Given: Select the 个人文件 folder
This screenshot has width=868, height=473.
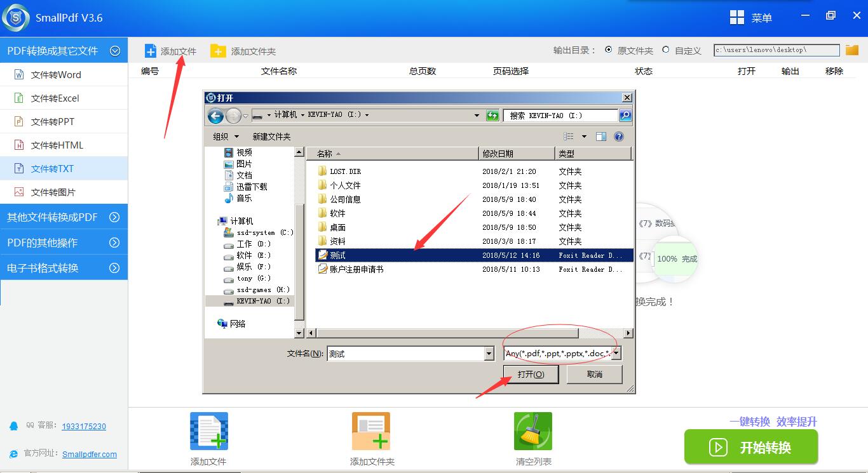Looking at the screenshot, I should tap(339, 185).
